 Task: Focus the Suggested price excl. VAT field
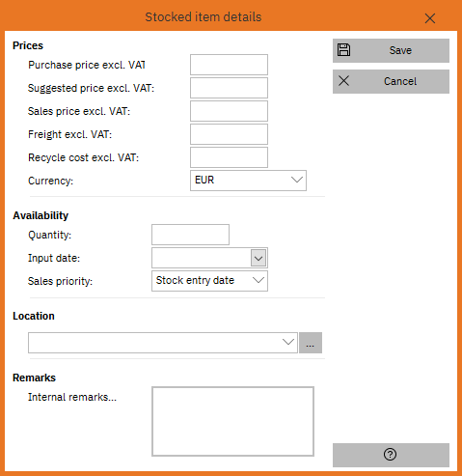pos(229,88)
